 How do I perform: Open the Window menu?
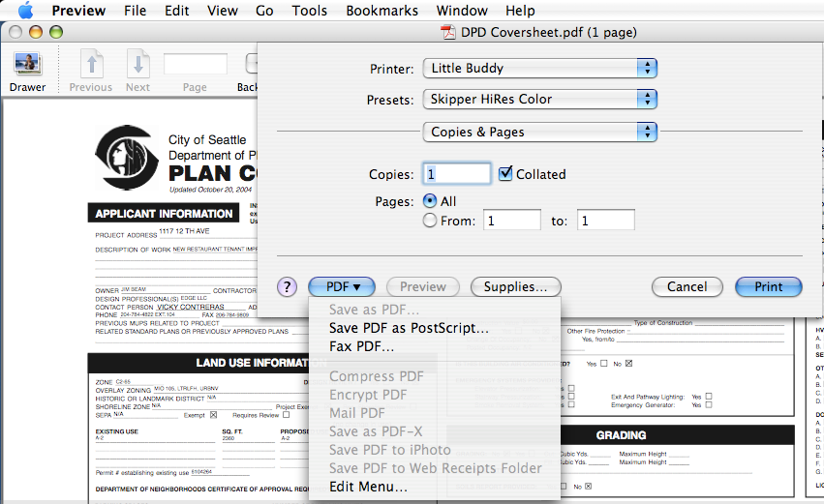[462, 11]
